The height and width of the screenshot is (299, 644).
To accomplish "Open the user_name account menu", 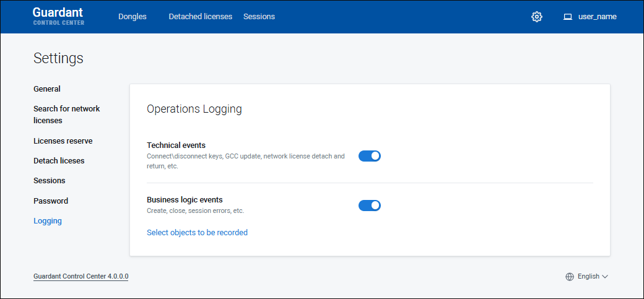I will (x=597, y=17).
